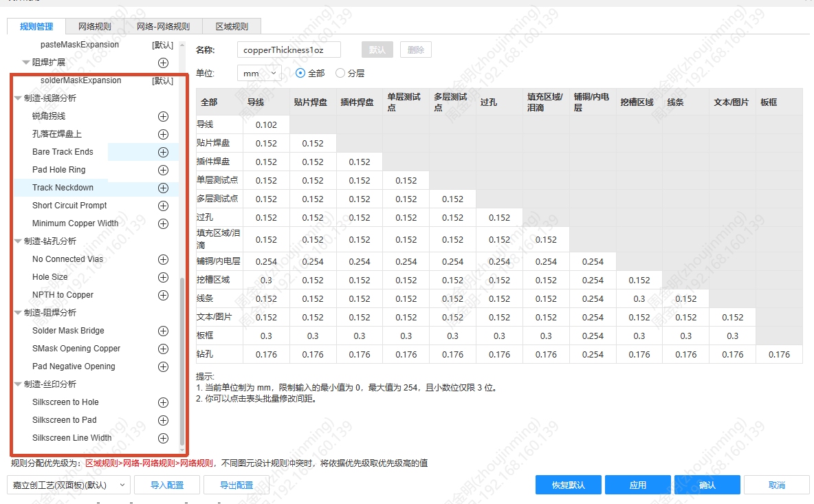Collapse the 阻焊扩展 tree group
The width and height of the screenshot is (814, 504).
pyautogui.click(x=25, y=63)
